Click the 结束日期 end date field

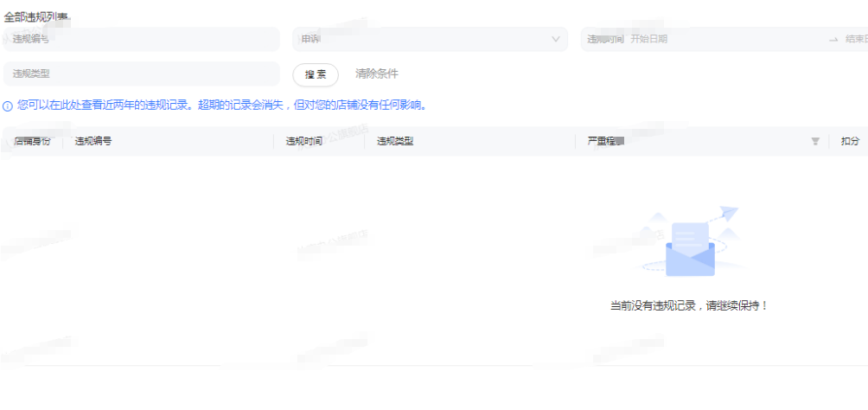[x=856, y=39]
